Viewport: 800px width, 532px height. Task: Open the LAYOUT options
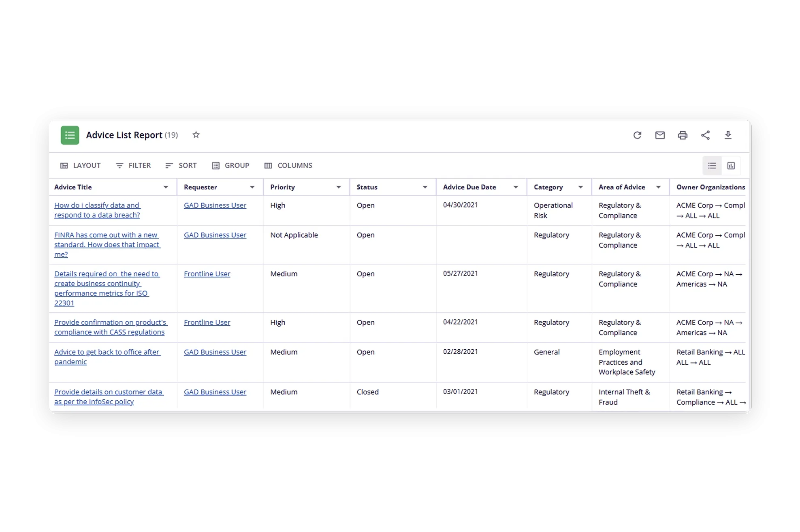[80, 165]
